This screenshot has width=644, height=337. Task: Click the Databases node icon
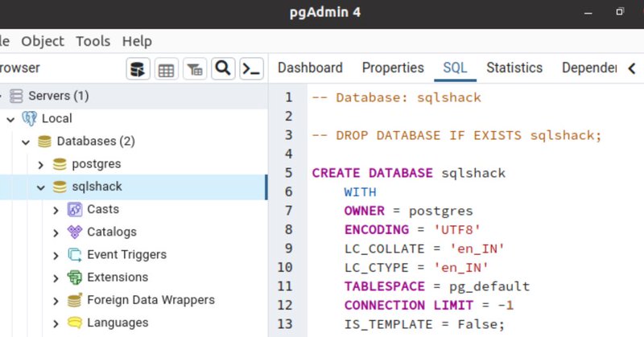(x=44, y=142)
